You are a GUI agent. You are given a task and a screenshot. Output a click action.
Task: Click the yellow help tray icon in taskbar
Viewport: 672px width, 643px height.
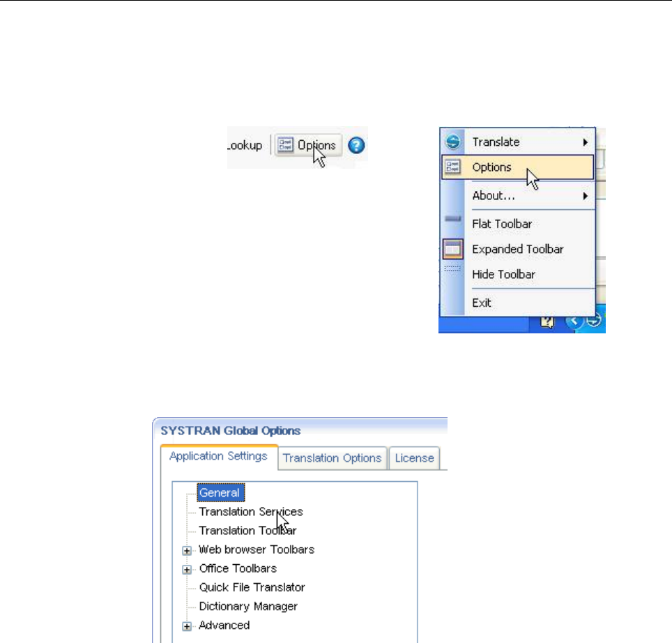coord(547,321)
